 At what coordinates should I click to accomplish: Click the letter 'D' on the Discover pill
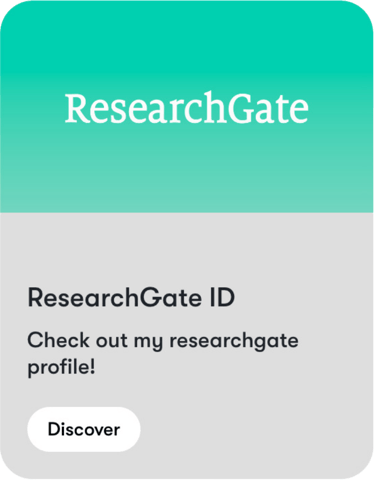pos(54,429)
